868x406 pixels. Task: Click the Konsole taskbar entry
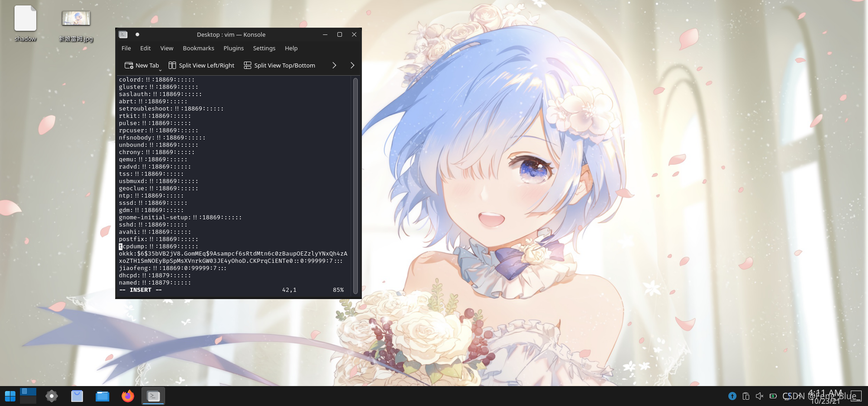tap(153, 396)
